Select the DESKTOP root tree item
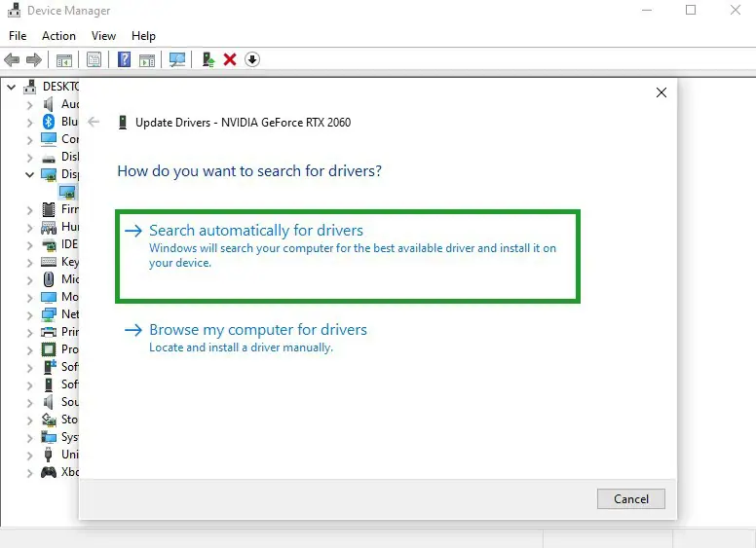This screenshot has height=548, width=756. [x=60, y=87]
